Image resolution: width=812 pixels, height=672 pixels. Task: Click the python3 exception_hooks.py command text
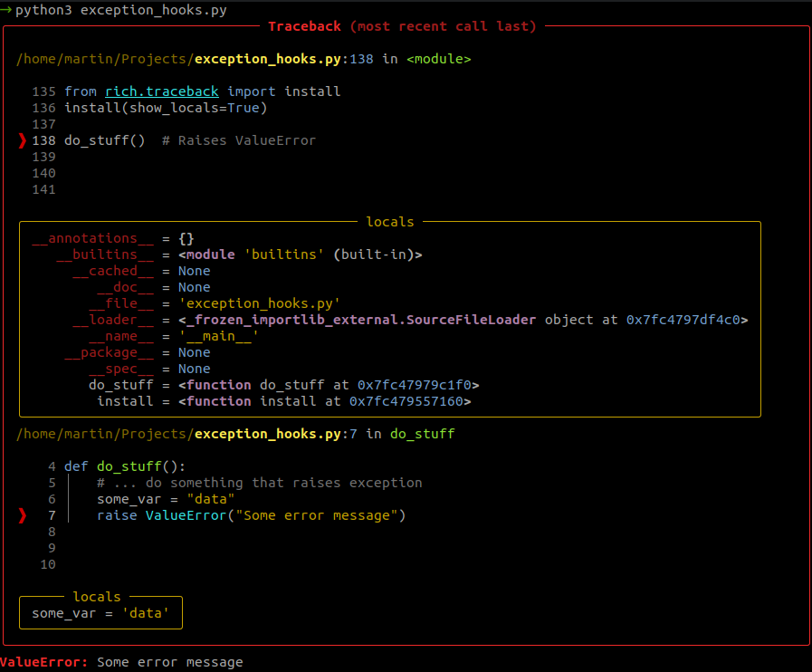120,10
